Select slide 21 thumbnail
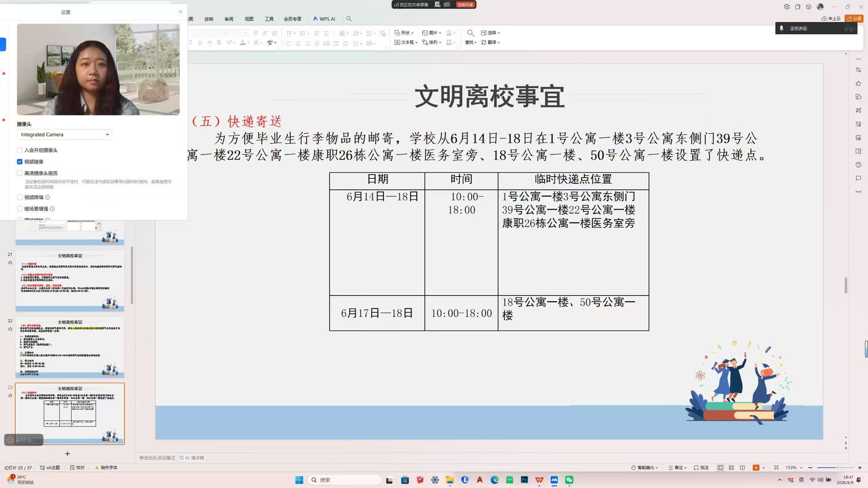This screenshot has height=488, width=868. click(x=70, y=281)
